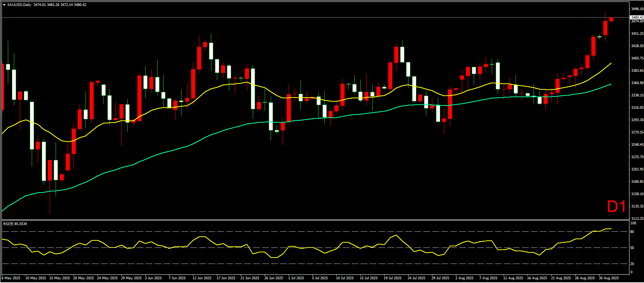
Task: Click the XAUUSD,Daily chart title
Action: point(19,5)
